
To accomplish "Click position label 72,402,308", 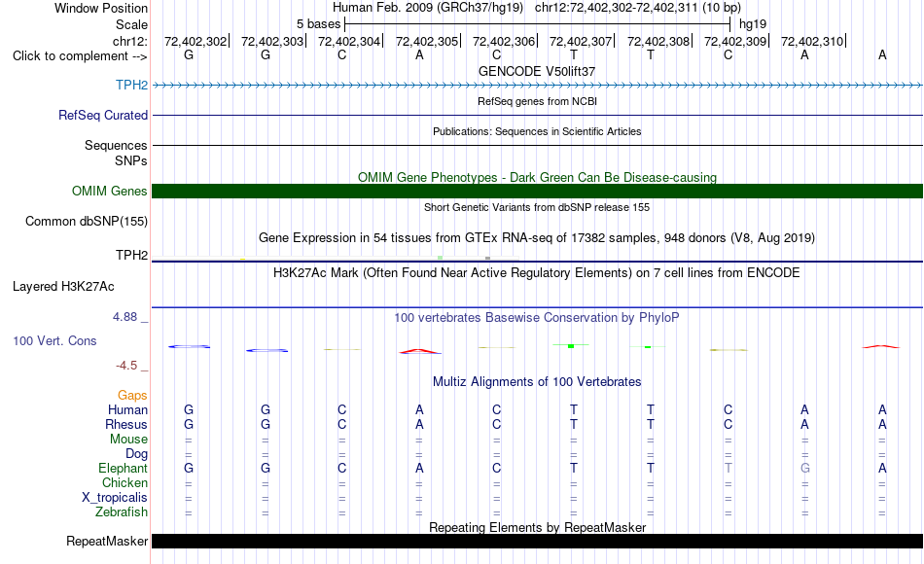I will [658, 41].
